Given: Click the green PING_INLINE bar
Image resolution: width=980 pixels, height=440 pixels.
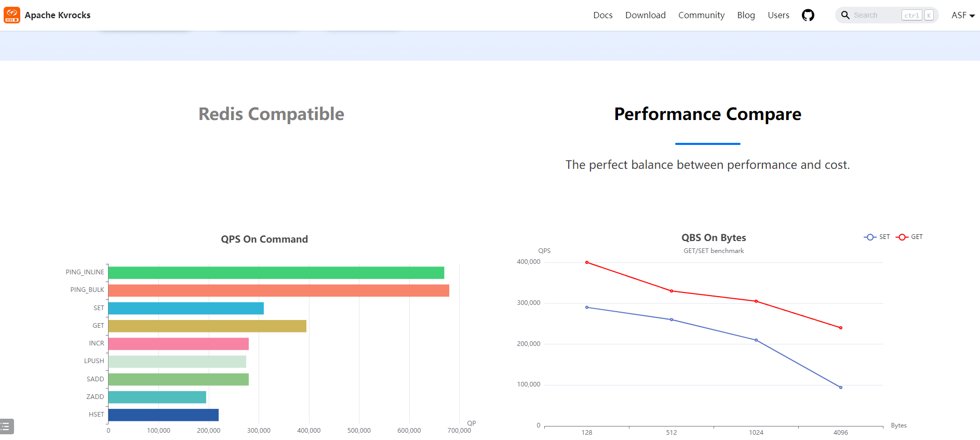Looking at the screenshot, I should pyautogui.click(x=276, y=273).
